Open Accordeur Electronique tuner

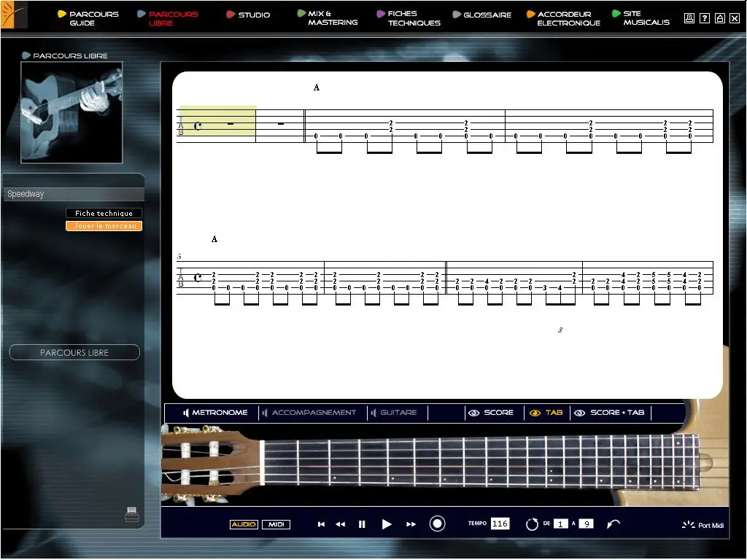pyautogui.click(x=564, y=18)
